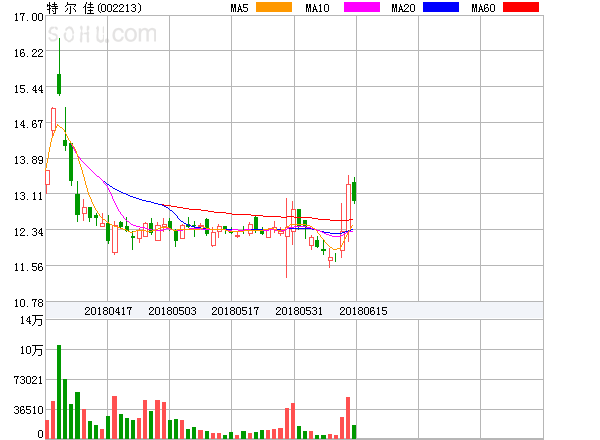Click the 20180517 date label
Image resolution: width=600 pixels, height=440 pixels.
[x=235, y=311]
